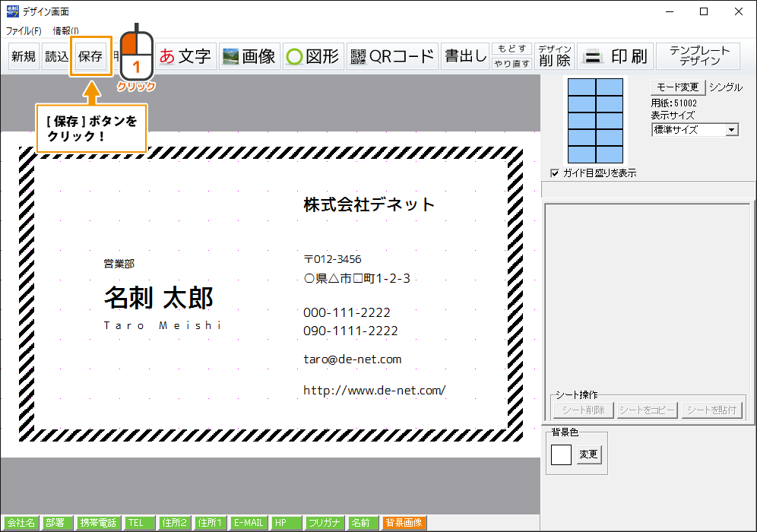The height and width of the screenshot is (532, 757).
Task: Click the 変更 background color button
Action: 589,454
